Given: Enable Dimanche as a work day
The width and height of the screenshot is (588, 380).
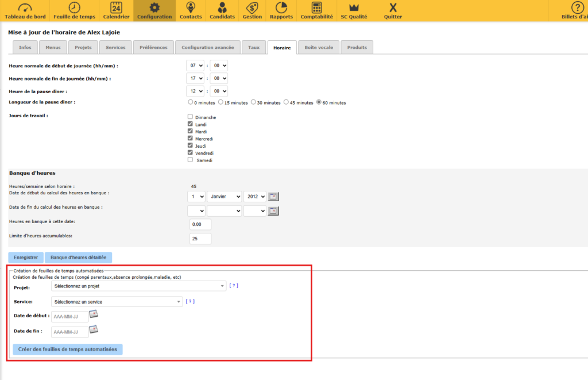Looking at the screenshot, I should coord(190,117).
